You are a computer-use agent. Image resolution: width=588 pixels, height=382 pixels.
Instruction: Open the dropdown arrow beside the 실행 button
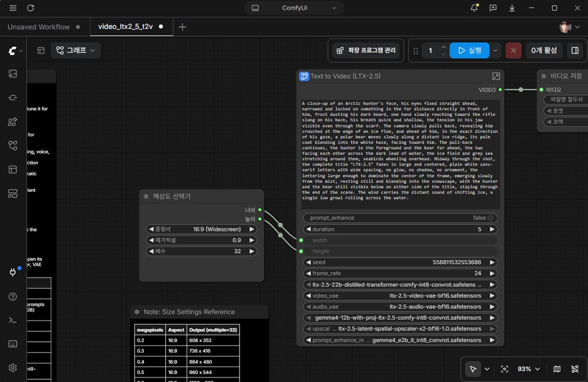click(496, 51)
